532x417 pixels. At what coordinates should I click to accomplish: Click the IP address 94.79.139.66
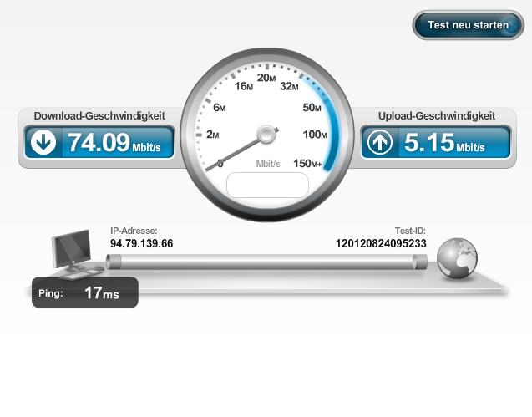tap(141, 243)
